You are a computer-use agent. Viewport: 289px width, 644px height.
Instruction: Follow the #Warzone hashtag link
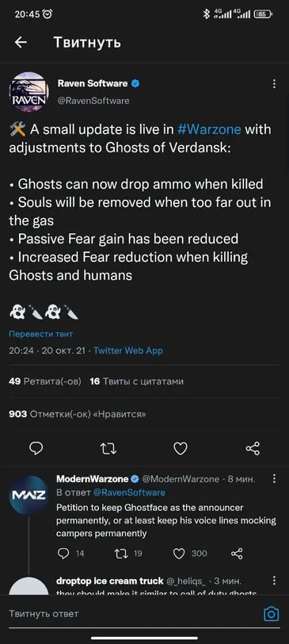click(210, 130)
